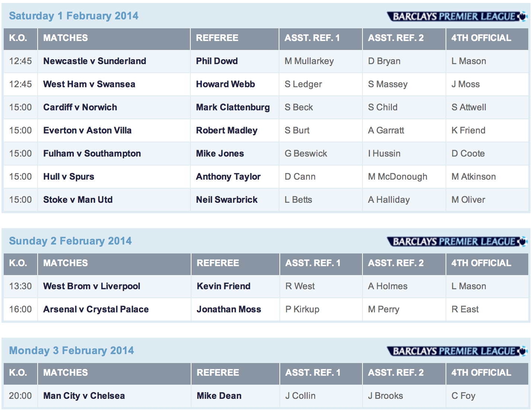Image resolution: width=532 pixels, height=410 pixels.
Task: Open the Newcastle v Sunderland match
Action: (x=95, y=61)
